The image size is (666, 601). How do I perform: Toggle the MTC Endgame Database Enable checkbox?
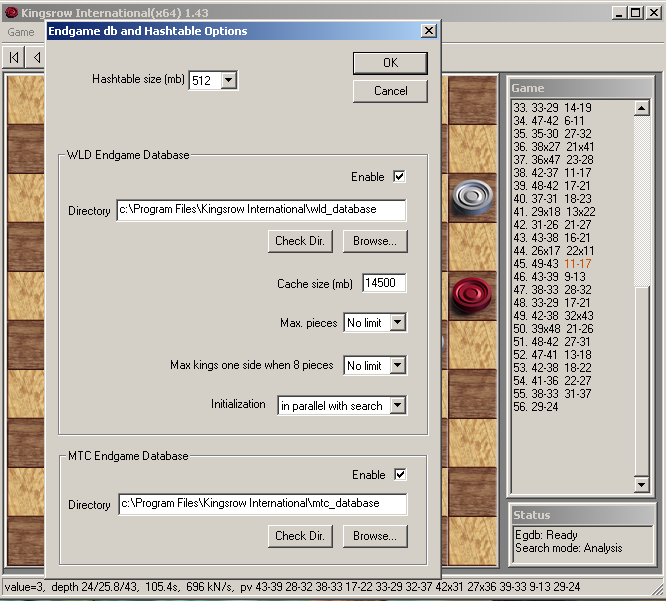pyautogui.click(x=400, y=474)
